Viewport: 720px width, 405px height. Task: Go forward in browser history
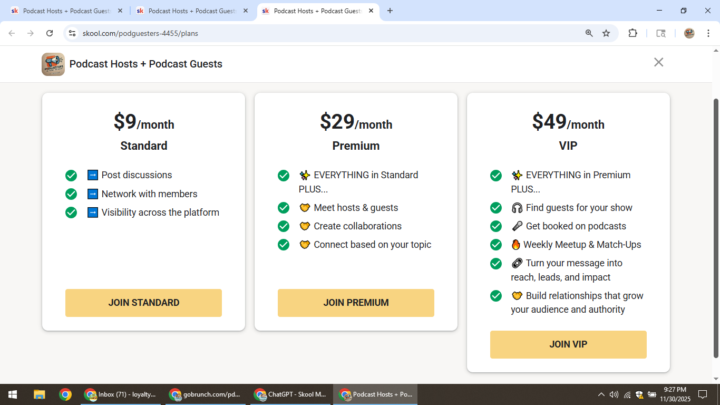click(30, 33)
